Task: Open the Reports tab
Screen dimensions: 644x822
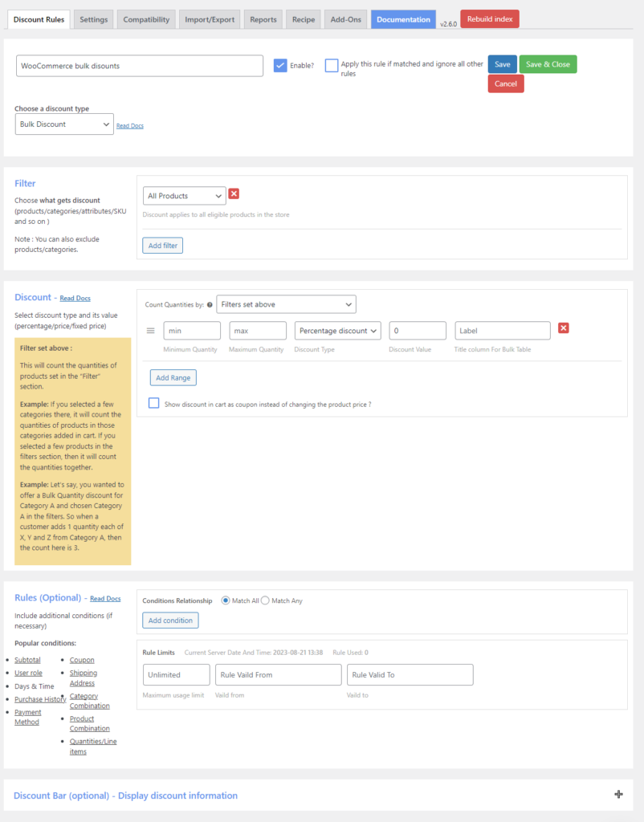Action: coord(263,19)
